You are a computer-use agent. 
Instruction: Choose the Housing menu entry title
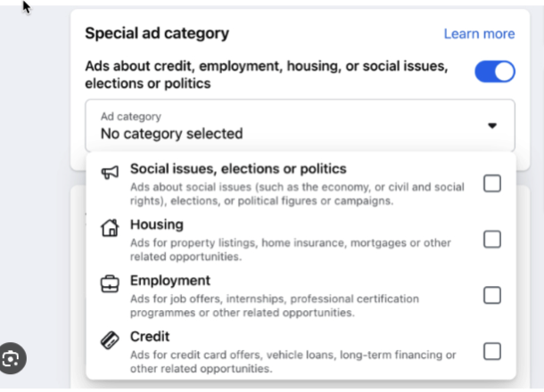[x=157, y=225]
